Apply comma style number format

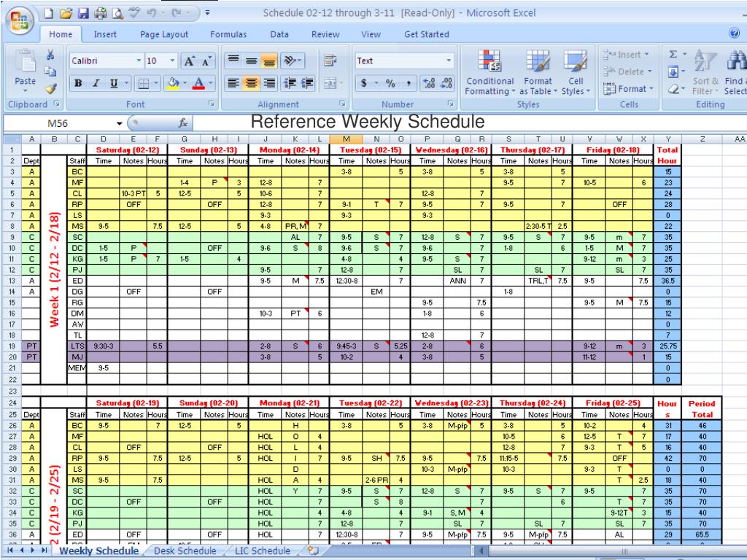coord(409,83)
